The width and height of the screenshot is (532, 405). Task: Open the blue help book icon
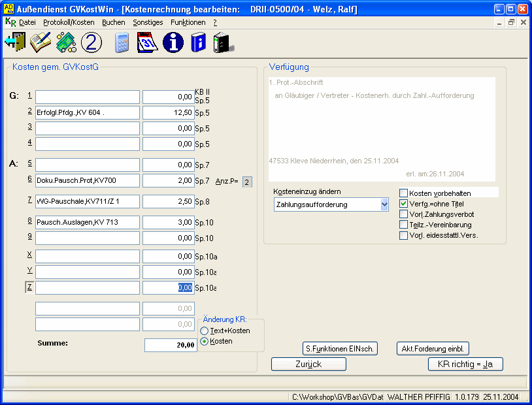coord(197,42)
